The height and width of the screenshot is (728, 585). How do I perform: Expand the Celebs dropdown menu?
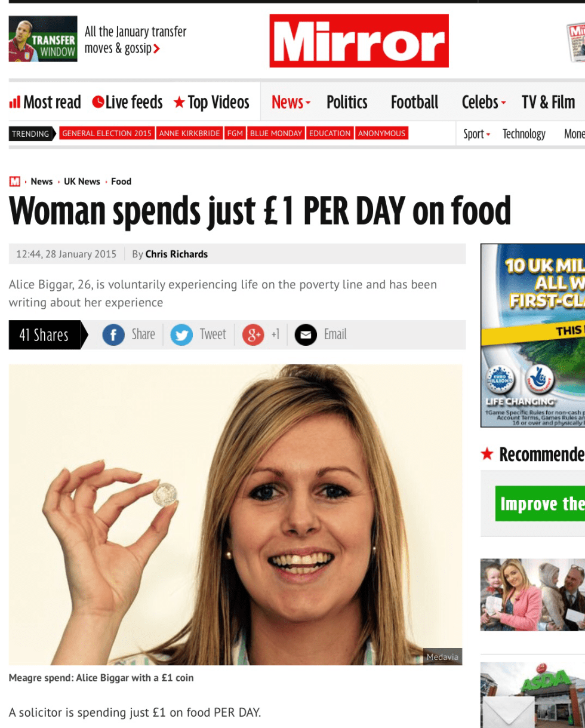(x=484, y=102)
